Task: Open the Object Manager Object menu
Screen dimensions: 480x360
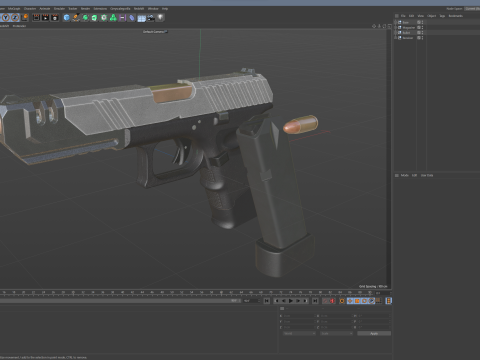Action: [431, 16]
